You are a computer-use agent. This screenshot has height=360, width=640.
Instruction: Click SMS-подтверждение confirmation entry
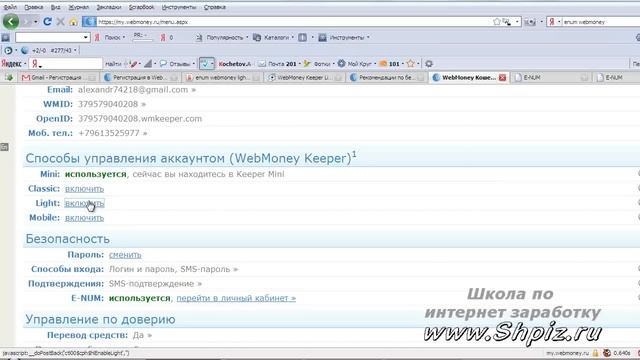[x=151, y=284]
